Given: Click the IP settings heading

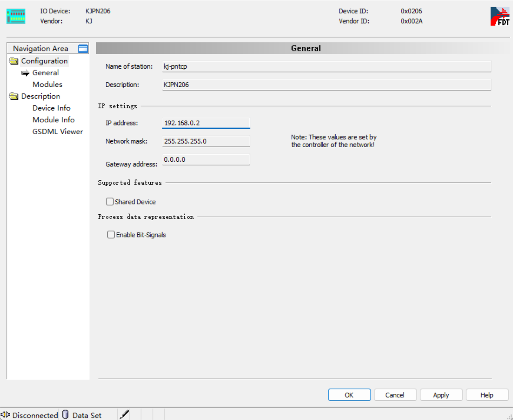Looking at the screenshot, I should tap(117, 106).
